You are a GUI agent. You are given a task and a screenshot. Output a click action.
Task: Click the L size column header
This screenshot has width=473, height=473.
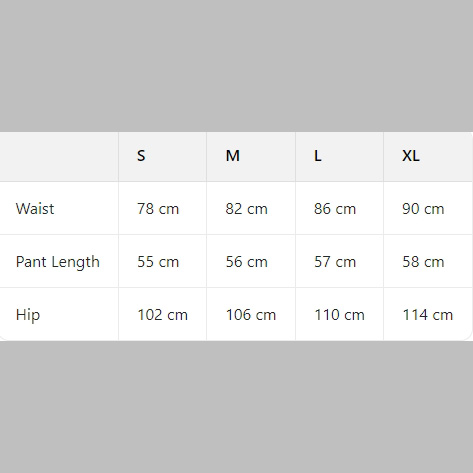click(x=339, y=157)
